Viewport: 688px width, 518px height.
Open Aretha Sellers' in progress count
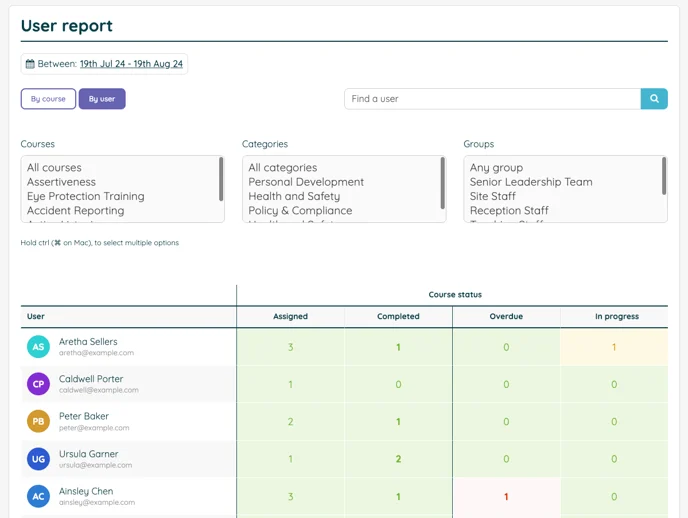coord(614,347)
